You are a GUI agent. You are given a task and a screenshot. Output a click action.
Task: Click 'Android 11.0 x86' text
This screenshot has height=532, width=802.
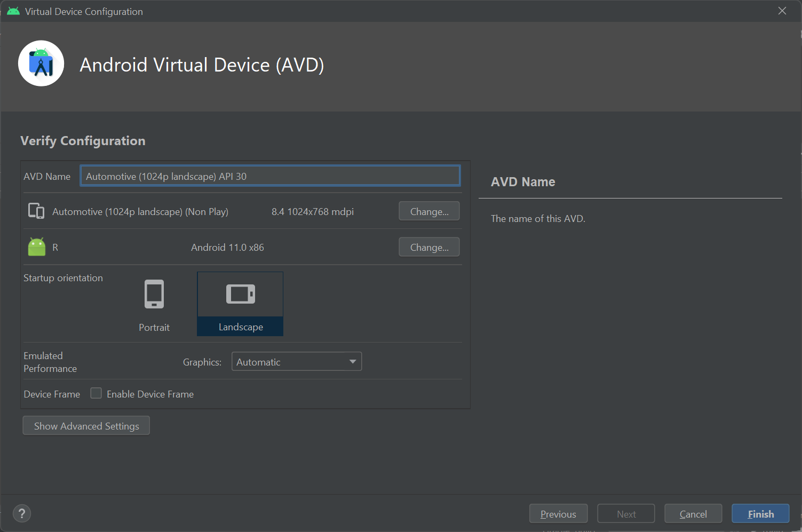click(228, 248)
